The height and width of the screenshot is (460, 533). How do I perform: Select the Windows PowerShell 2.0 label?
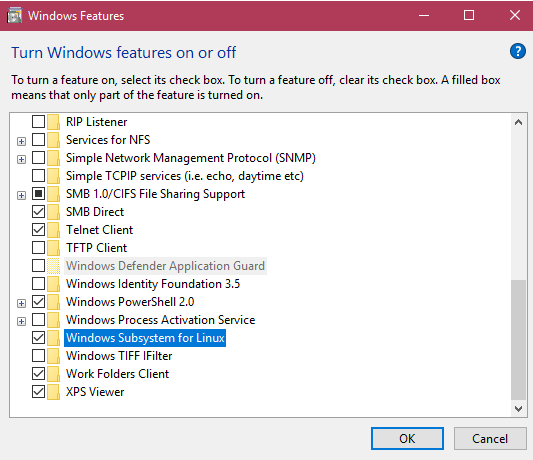click(x=130, y=302)
